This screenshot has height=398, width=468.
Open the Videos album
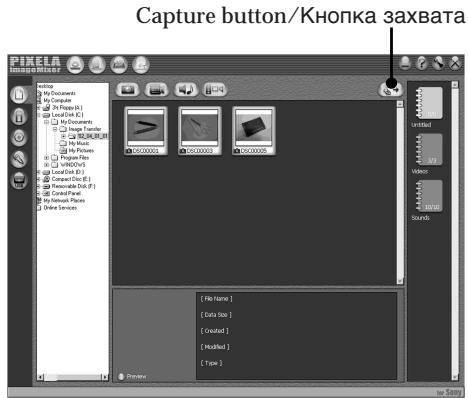[429, 149]
